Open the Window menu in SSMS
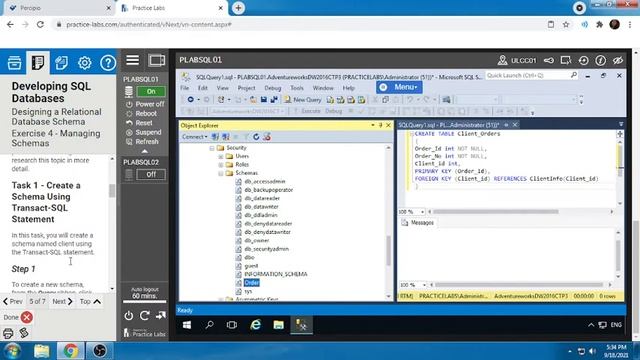Image resolution: width=640 pixels, height=360 pixels. coord(323,88)
